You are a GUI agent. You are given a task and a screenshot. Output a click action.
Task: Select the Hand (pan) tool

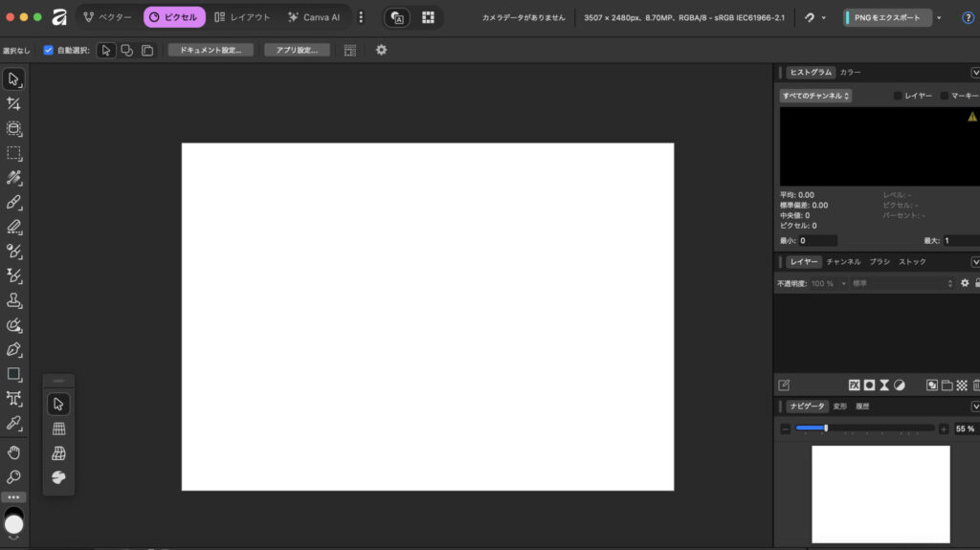(13, 451)
